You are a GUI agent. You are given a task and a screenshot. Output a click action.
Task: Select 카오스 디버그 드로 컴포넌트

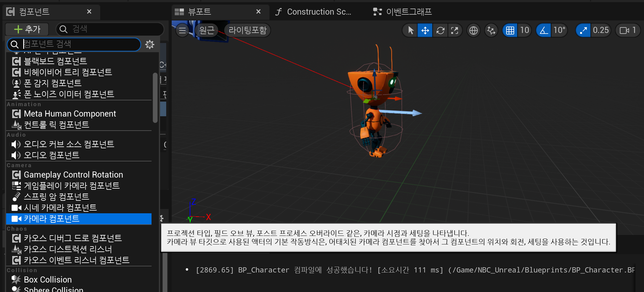tap(79, 238)
